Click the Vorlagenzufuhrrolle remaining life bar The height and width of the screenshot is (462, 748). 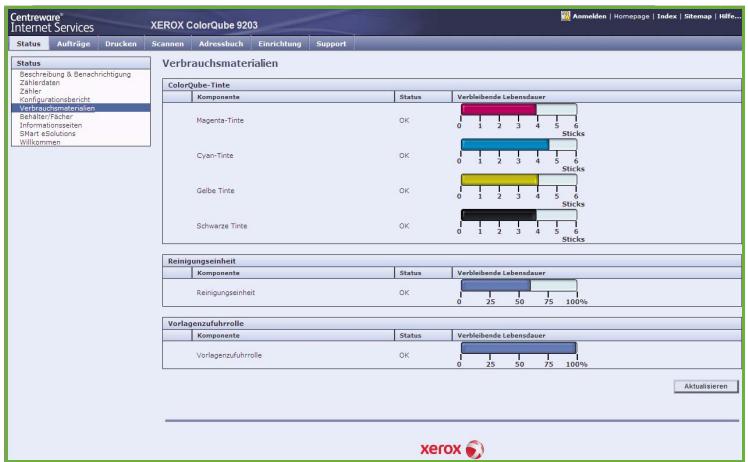tap(519, 348)
